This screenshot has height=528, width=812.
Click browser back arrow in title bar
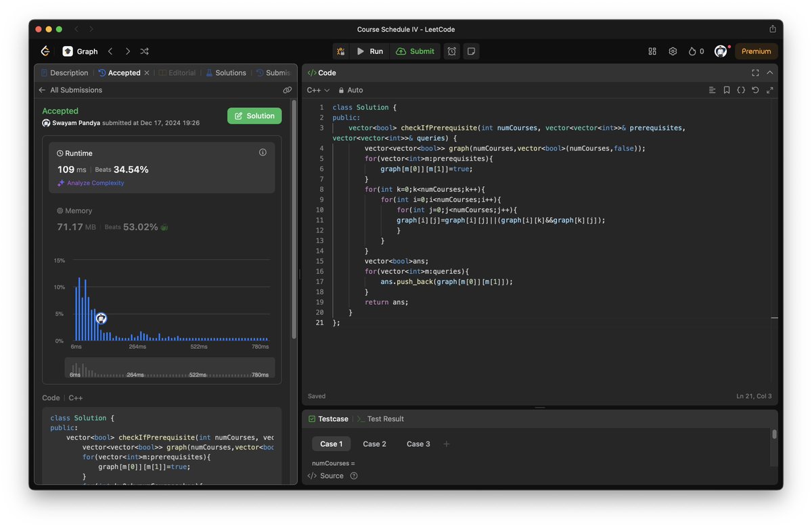(x=76, y=29)
